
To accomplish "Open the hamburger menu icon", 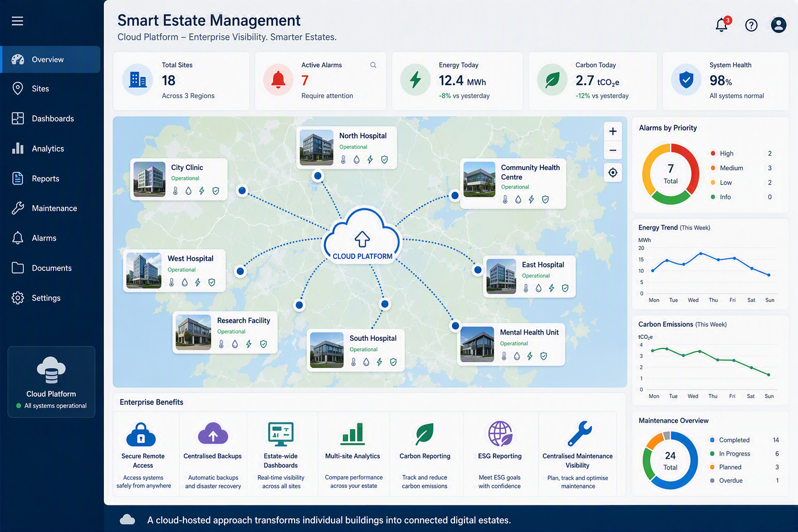I will click(x=18, y=21).
